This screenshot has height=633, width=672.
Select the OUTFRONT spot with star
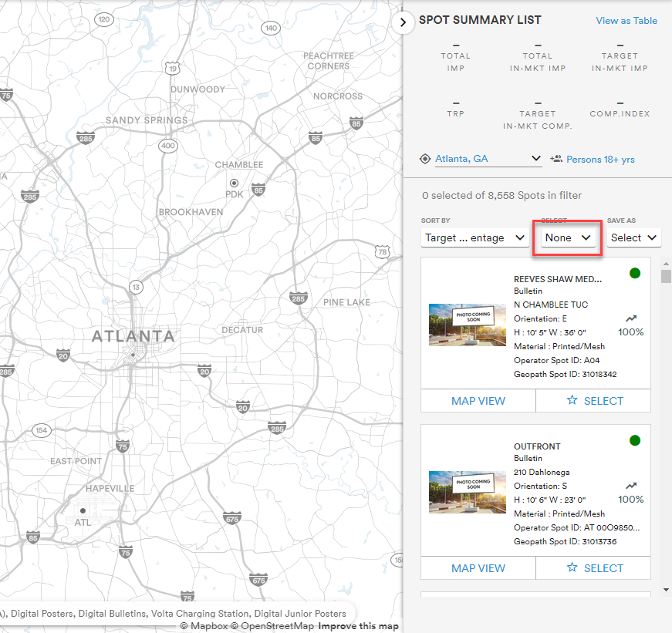593,568
